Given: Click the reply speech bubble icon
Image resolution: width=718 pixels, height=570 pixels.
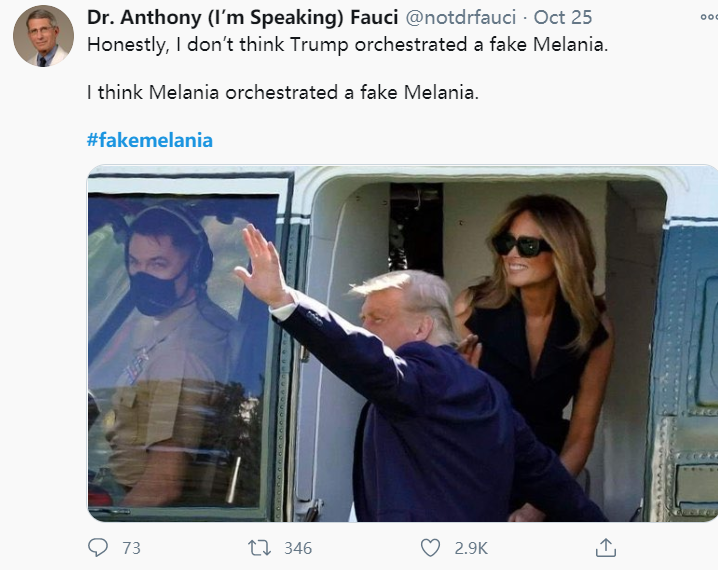Looking at the screenshot, I should (98, 547).
